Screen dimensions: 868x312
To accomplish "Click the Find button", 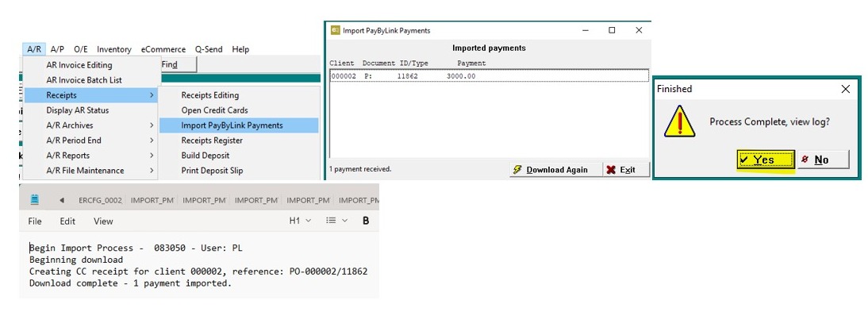I will pos(178,65).
